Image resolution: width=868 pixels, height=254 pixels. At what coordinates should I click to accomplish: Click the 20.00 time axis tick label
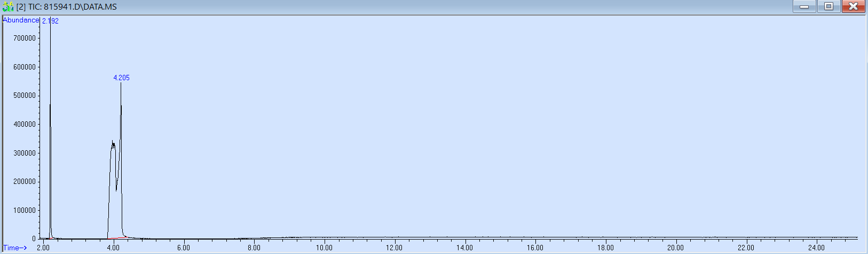click(x=675, y=248)
